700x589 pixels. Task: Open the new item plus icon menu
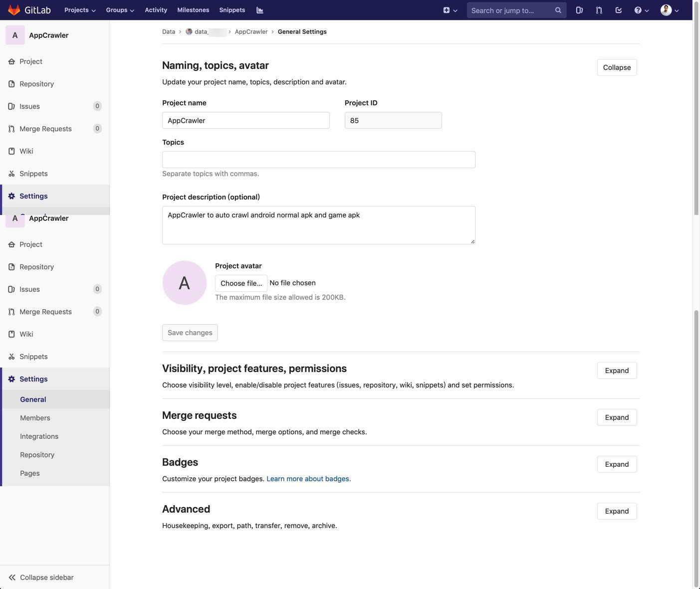pos(450,10)
